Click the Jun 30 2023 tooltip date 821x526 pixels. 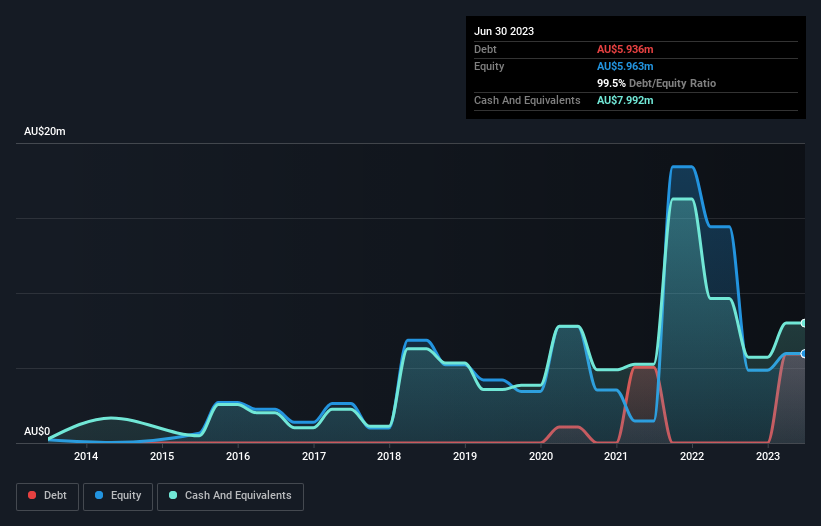(504, 31)
